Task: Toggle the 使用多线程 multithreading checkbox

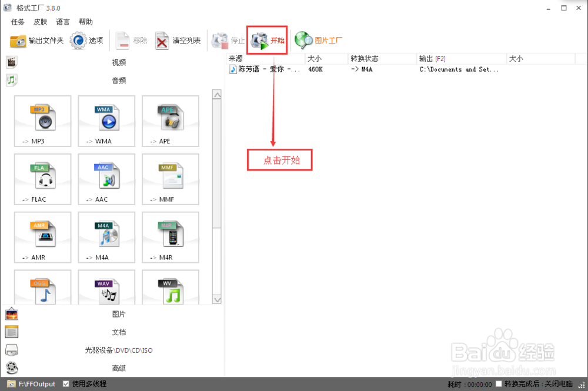Action: click(66, 383)
